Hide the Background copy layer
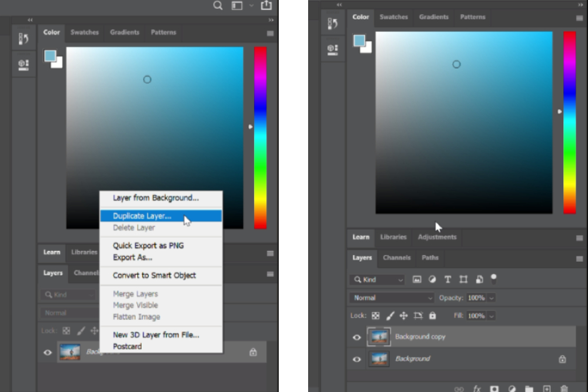 coord(356,337)
